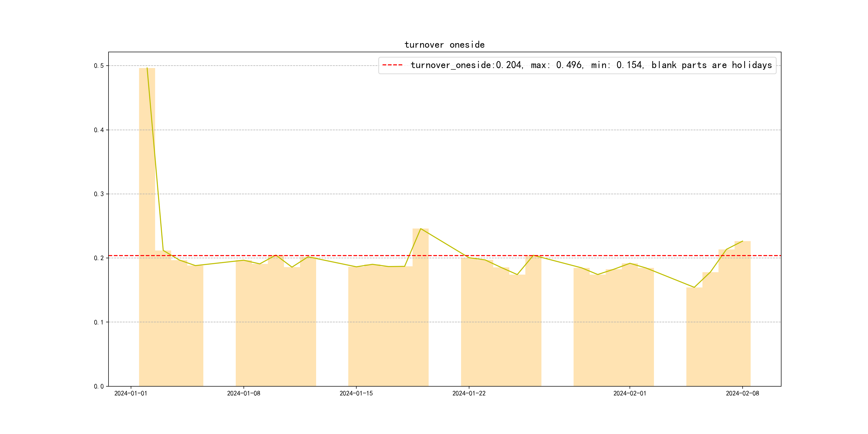This screenshot has height=434, width=868.
Task: Click y-axis tick label 0.1
Action: coord(99,322)
